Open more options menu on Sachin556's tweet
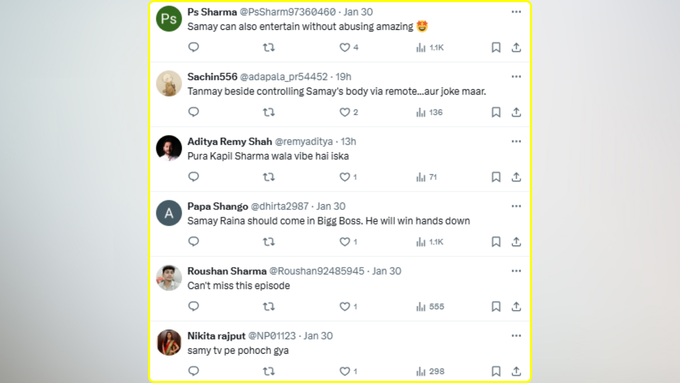 (x=516, y=76)
